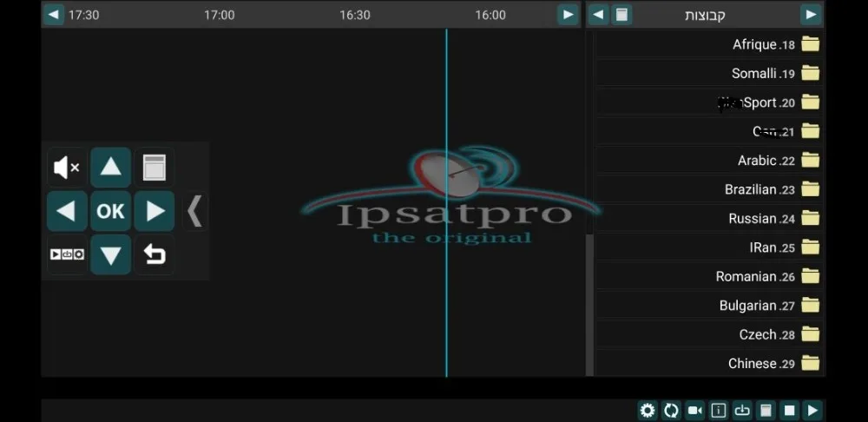Open the IRan group folder
The width and height of the screenshot is (868, 422).
[708, 247]
